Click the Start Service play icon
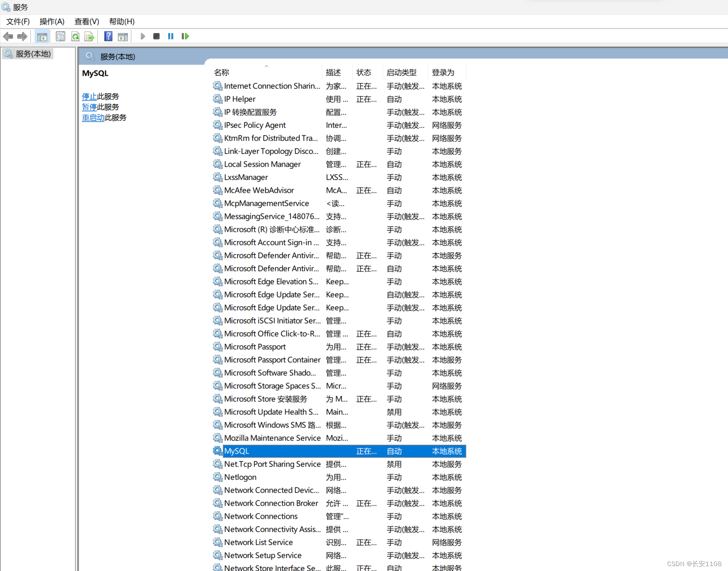The height and width of the screenshot is (571, 728). (x=143, y=36)
